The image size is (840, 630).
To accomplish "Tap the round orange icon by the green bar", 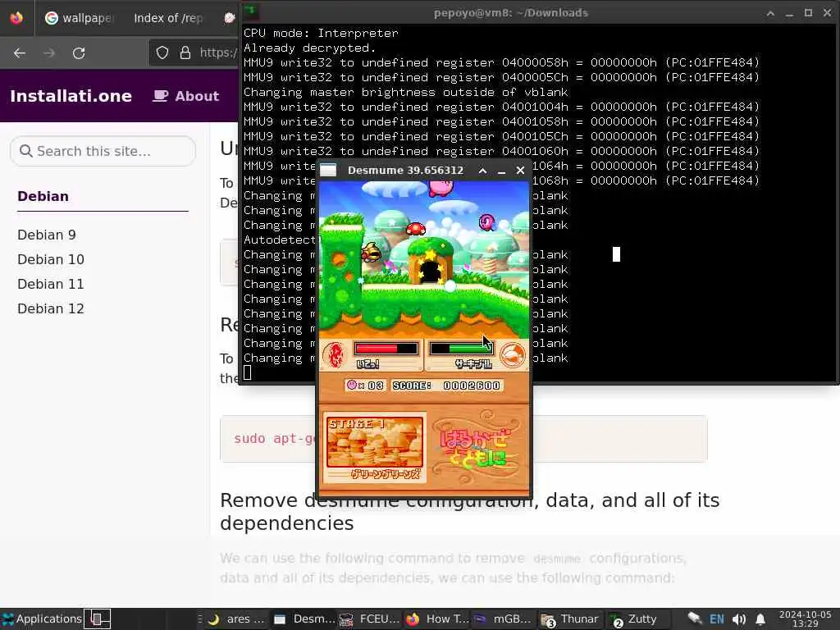I will click(x=513, y=354).
